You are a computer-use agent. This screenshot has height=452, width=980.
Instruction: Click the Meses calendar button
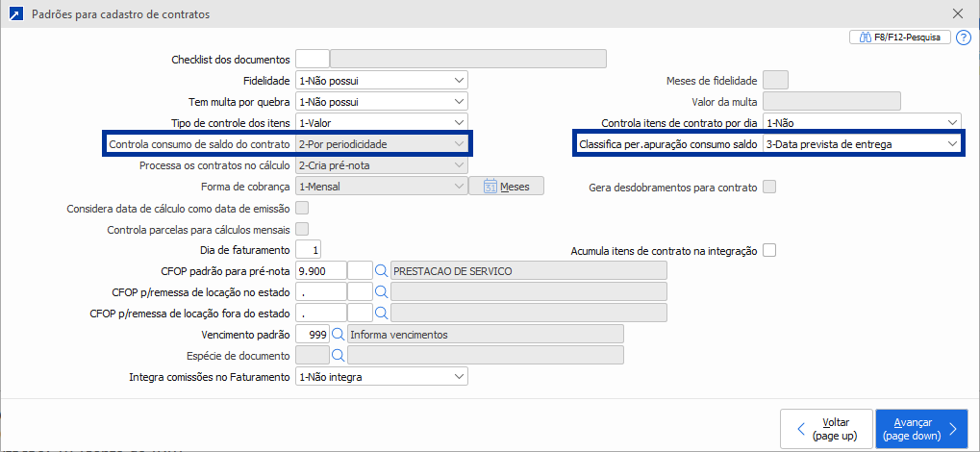point(507,187)
